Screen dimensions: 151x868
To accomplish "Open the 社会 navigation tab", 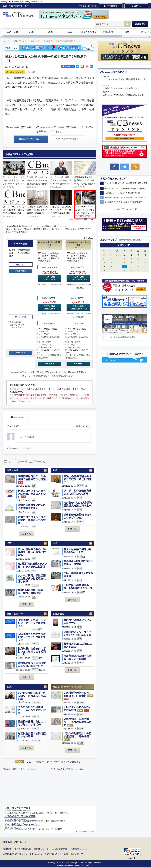I will click(69, 32).
